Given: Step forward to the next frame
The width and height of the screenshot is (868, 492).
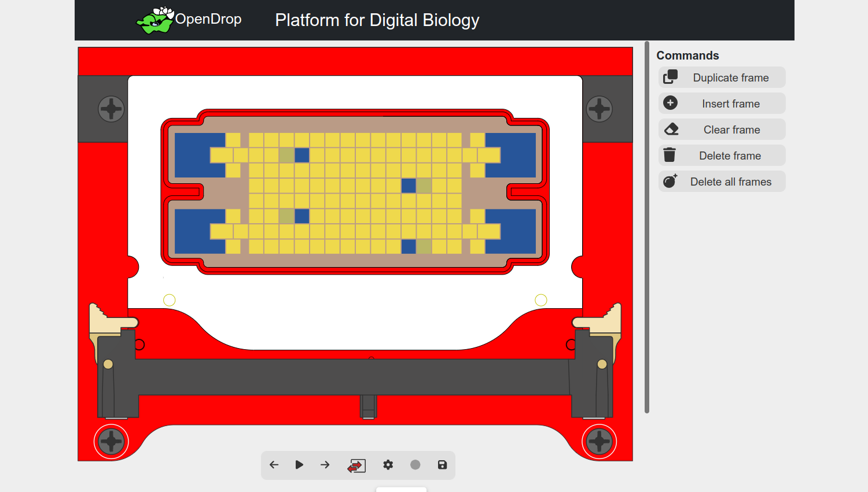Looking at the screenshot, I should (325, 464).
